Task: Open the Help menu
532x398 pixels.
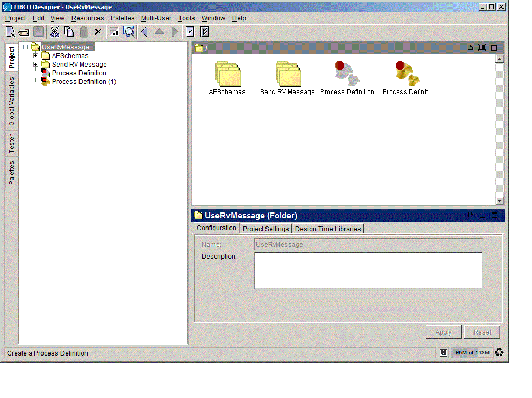Action: (x=239, y=18)
